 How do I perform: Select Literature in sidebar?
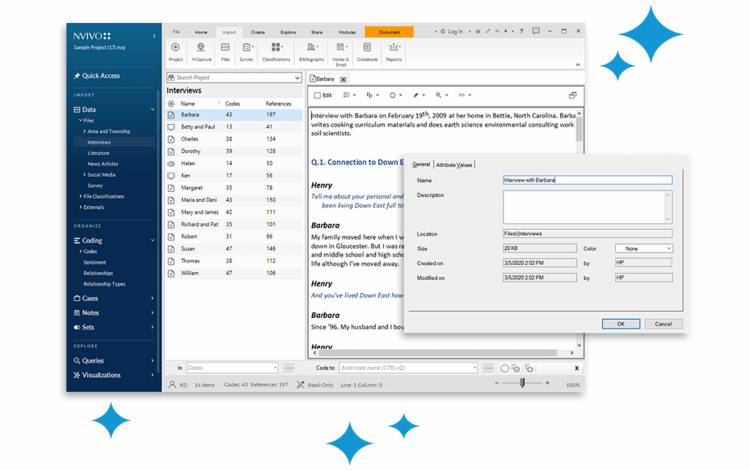[x=99, y=153]
